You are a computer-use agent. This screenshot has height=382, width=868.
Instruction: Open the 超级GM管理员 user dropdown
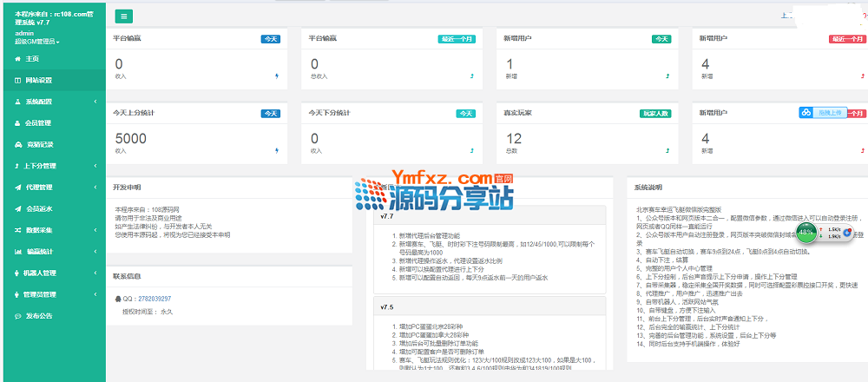[x=36, y=41]
